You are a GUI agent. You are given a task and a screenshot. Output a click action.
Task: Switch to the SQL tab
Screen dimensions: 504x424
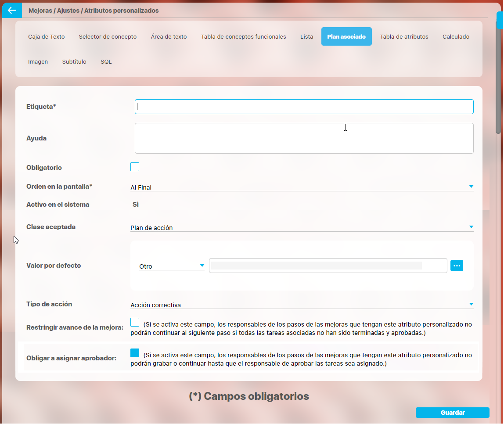point(106,62)
